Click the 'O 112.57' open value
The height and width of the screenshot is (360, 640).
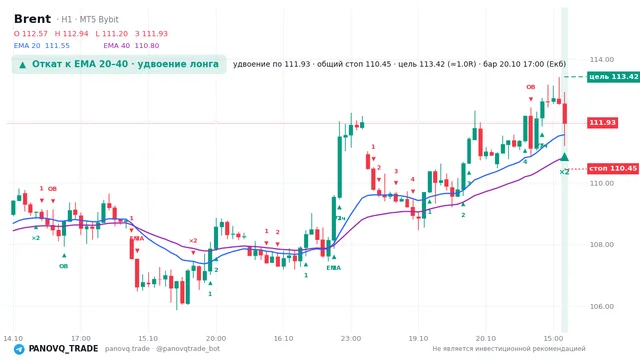(31, 34)
